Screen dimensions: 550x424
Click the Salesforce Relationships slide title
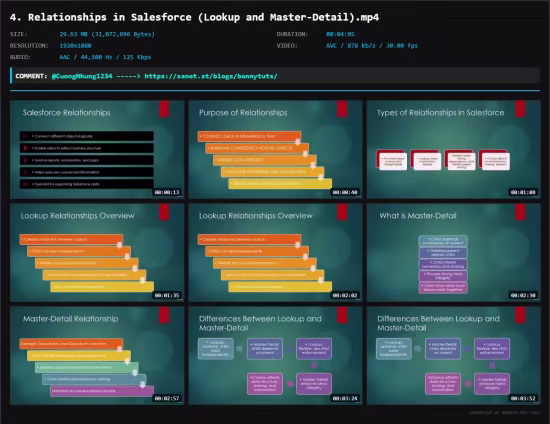pos(67,113)
